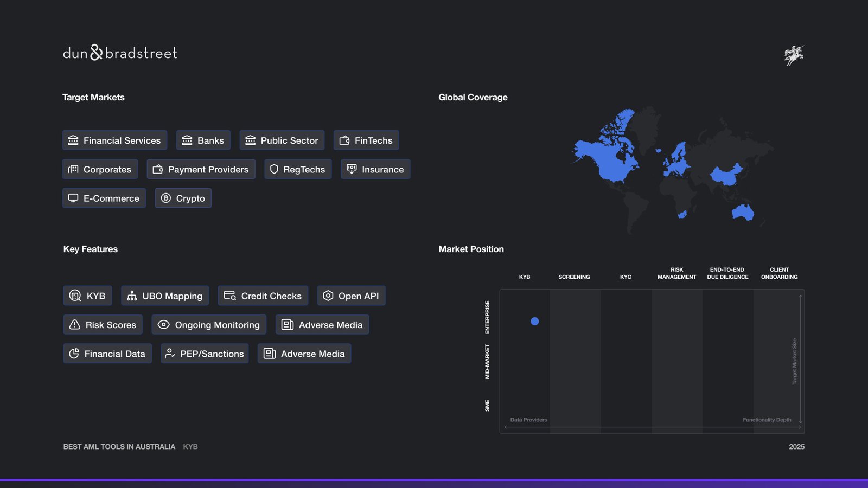Click the KYB column header
The image size is (868, 488).
pos(525,277)
